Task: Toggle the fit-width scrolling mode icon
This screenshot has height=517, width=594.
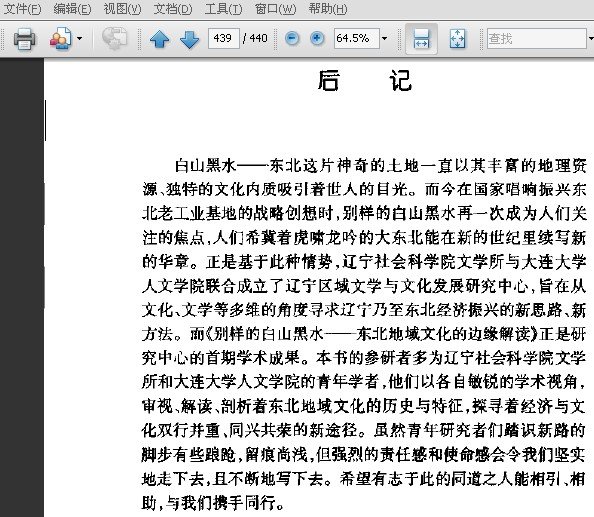Action: point(421,39)
